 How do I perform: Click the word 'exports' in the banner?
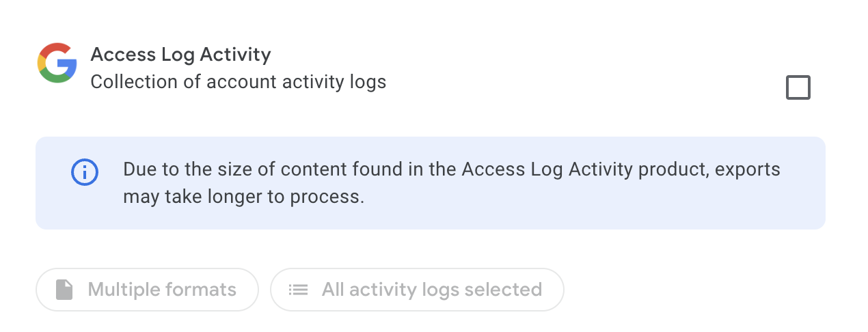(x=748, y=169)
